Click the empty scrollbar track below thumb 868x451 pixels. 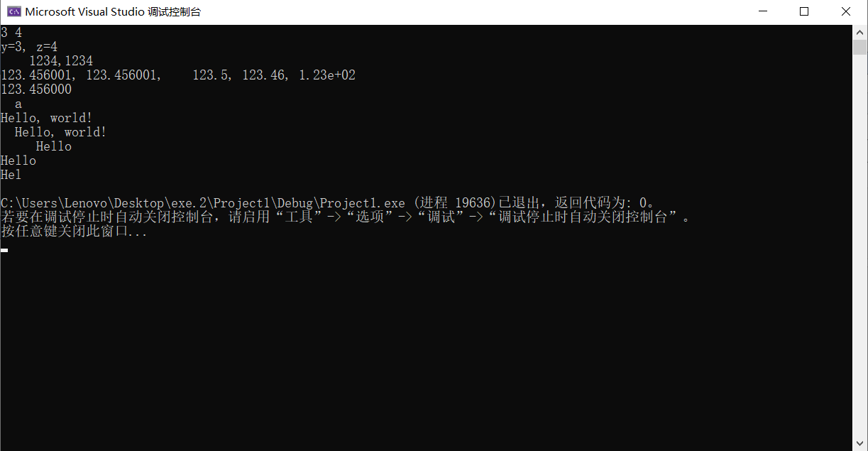(859, 246)
